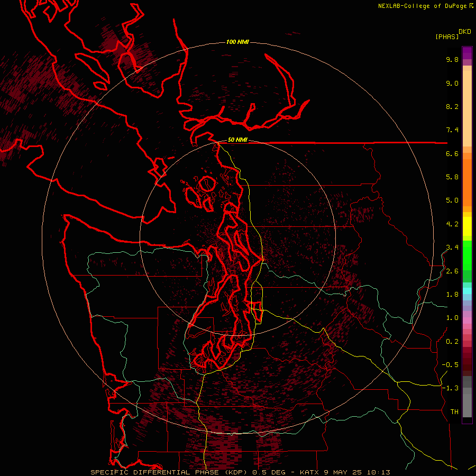Click the -1.3 value on the color scale

click(x=450, y=388)
